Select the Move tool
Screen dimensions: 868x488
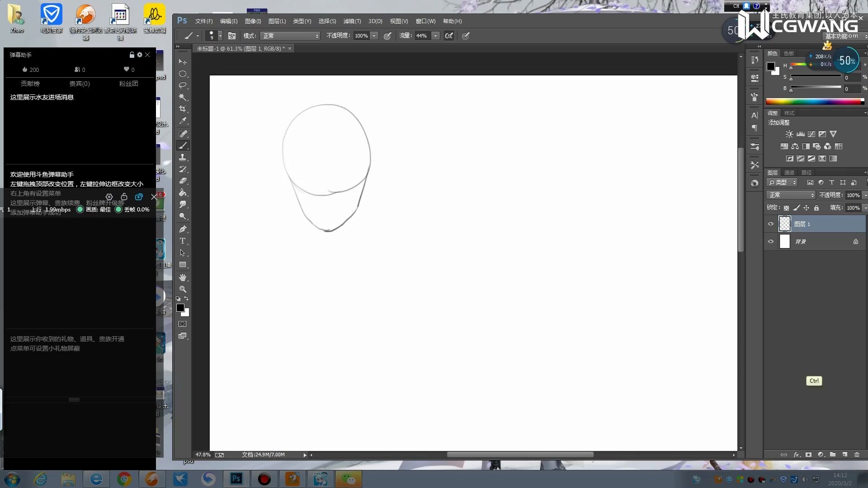point(183,61)
